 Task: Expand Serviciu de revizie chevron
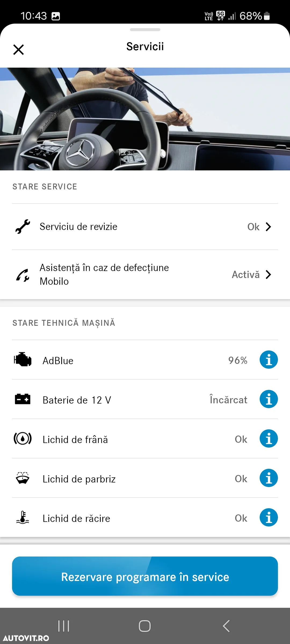[x=268, y=227]
